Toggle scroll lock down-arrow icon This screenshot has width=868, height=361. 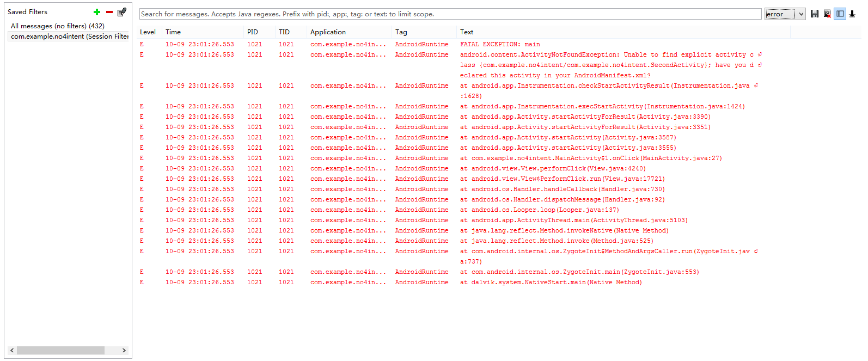(x=852, y=14)
